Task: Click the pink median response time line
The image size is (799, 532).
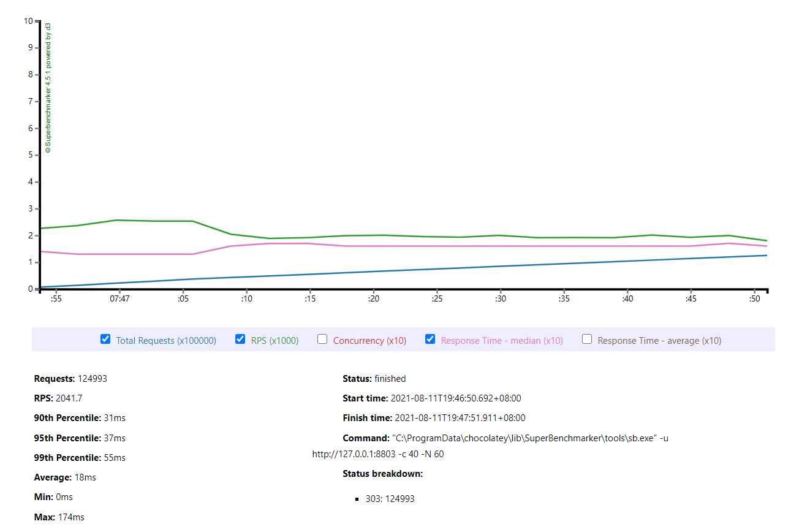Action: 404,246
